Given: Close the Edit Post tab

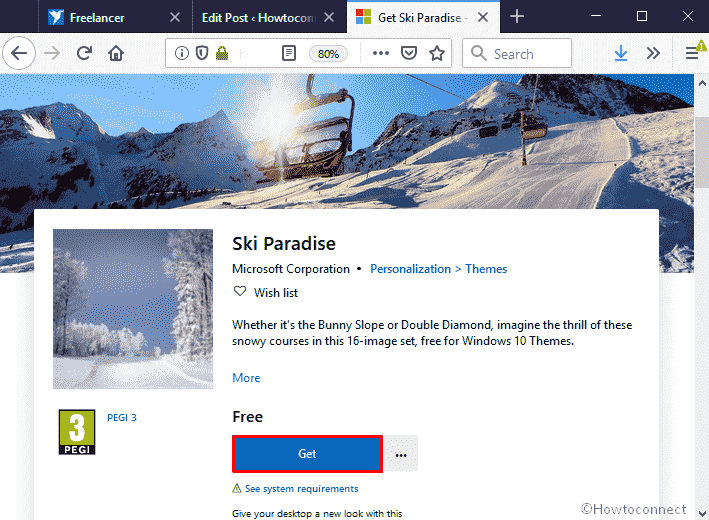Looking at the screenshot, I should point(329,17).
